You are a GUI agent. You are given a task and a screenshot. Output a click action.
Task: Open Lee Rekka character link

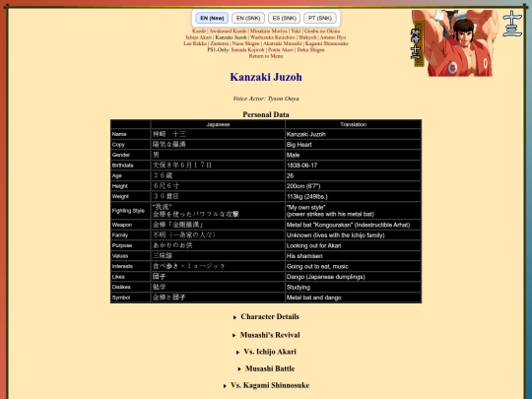click(x=195, y=43)
